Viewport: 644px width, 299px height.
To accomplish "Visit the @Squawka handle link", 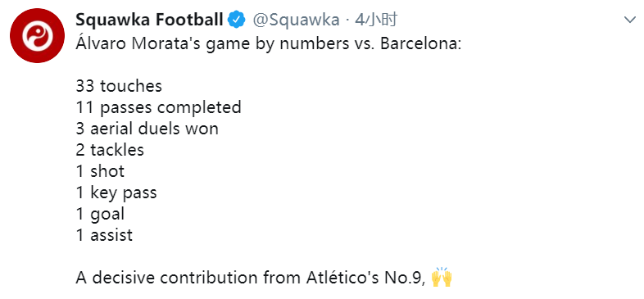I will [x=296, y=20].
